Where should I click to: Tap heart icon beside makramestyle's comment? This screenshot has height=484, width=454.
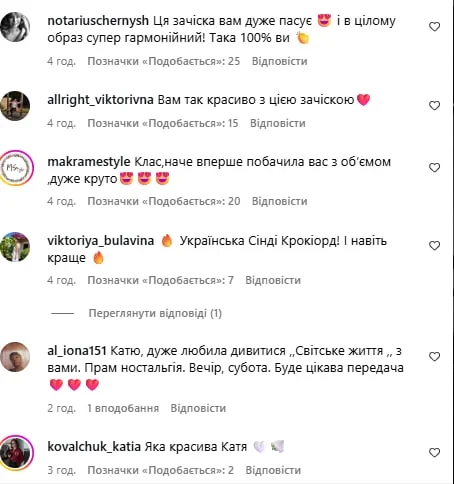[x=434, y=168]
